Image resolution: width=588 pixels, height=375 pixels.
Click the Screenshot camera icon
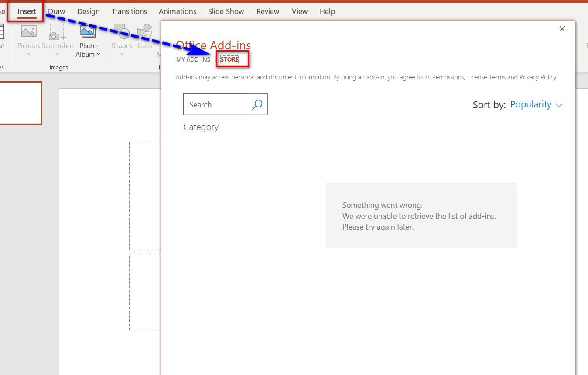[x=57, y=32]
